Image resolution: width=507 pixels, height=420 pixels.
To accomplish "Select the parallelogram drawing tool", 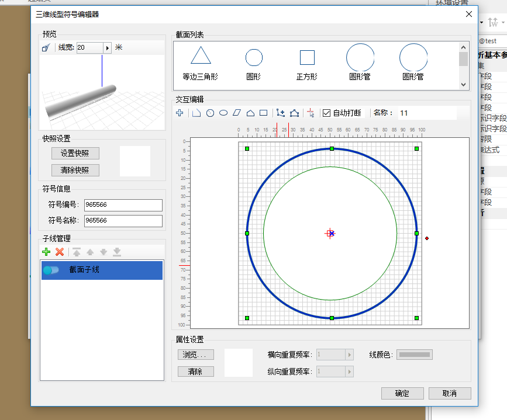I will 236,113.
